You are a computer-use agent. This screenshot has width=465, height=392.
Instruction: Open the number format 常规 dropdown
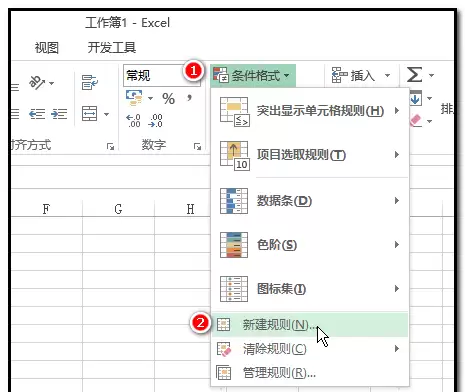pos(161,76)
